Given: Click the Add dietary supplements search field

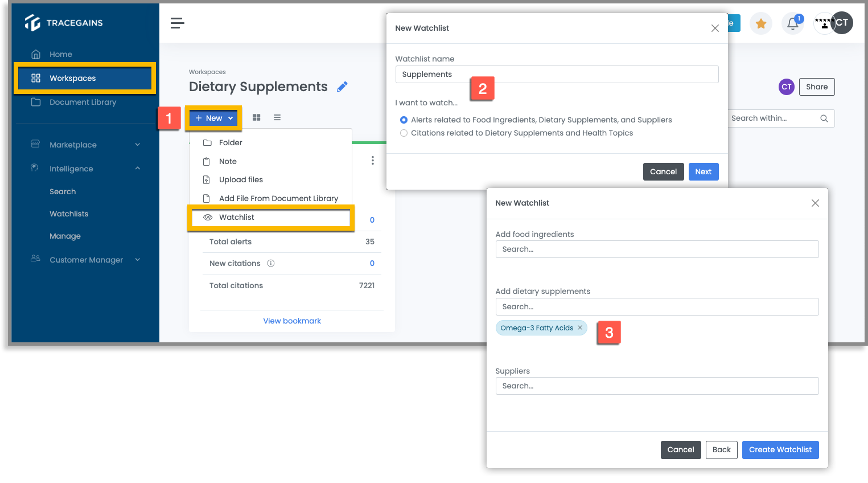Looking at the screenshot, I should coord(657,306).
